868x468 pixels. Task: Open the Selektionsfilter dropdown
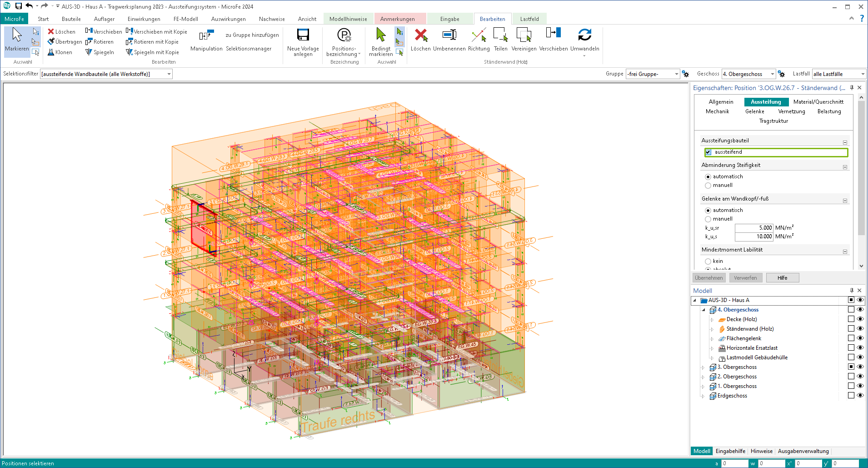click(x=169, y=74)
